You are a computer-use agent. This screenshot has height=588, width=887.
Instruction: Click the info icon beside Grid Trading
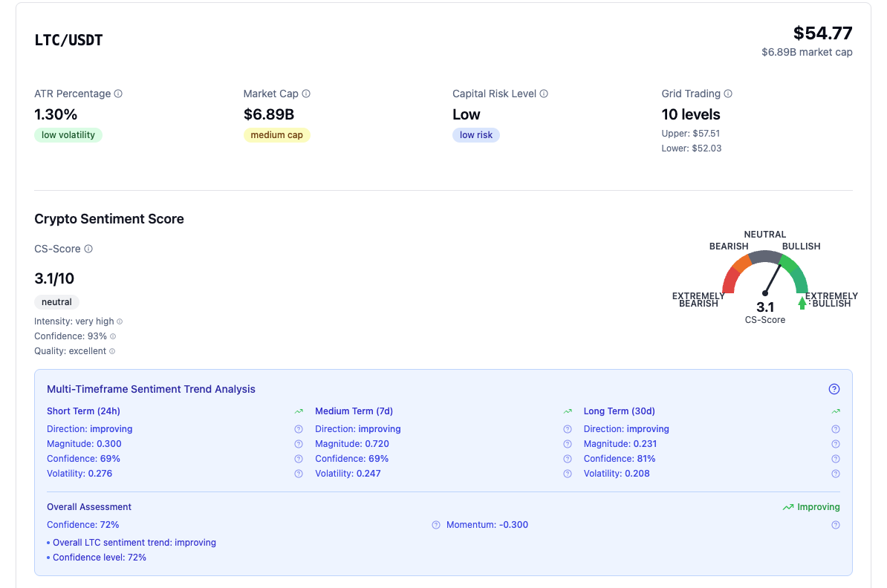coord(728,94)
